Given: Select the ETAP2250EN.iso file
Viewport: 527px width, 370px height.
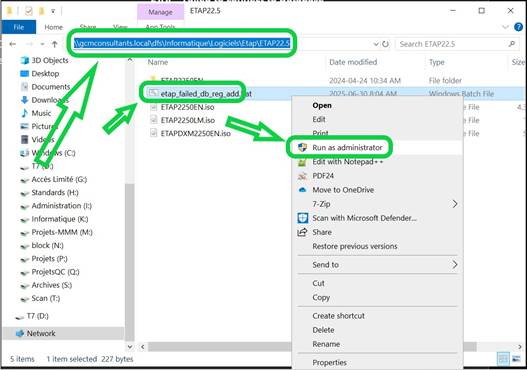Looking at the screenshot, I should point(187,107).
